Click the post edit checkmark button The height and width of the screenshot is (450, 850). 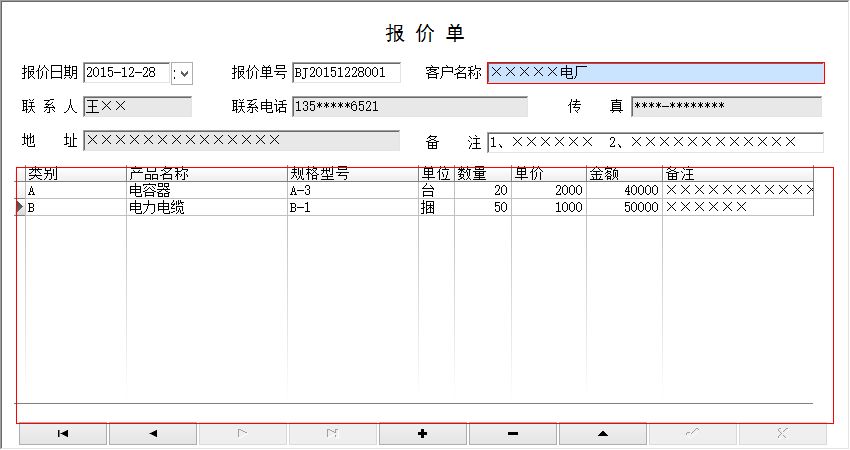click(693, 434)
